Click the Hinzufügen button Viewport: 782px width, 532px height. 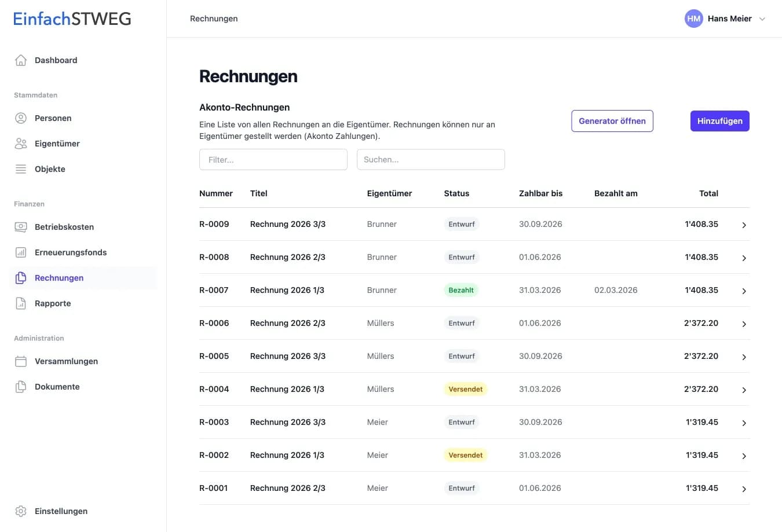(x=719, y=121)
